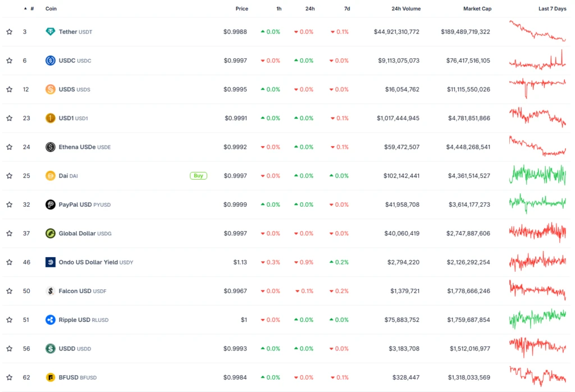The width and height of the screenshot is (575, 392).
Task: Click USD1 volume $1,017,444,945
Action: pos(398,118)
